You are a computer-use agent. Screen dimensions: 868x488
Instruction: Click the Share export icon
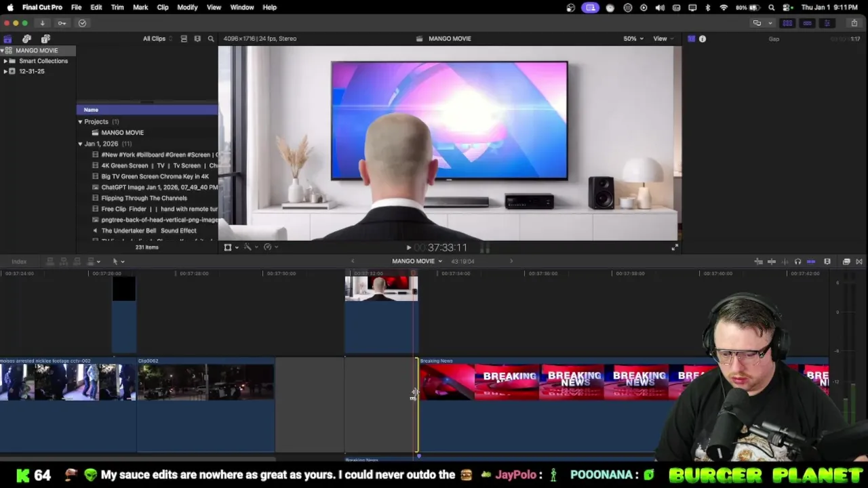(854, 23)
